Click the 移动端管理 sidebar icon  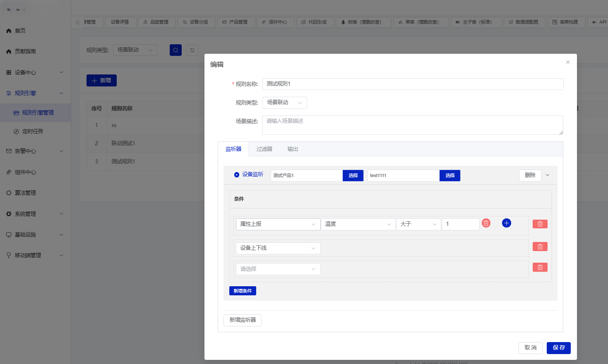click(x=9, y=255)
